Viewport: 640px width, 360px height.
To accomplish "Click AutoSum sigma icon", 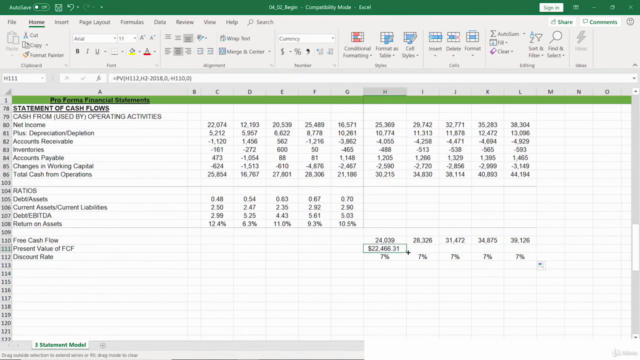I will tap(493, 33).
